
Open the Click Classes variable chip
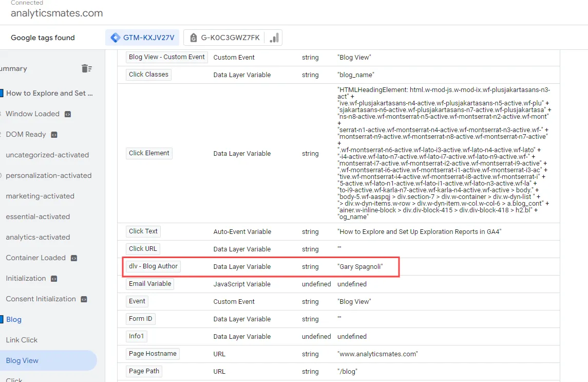tap(148, 75)
